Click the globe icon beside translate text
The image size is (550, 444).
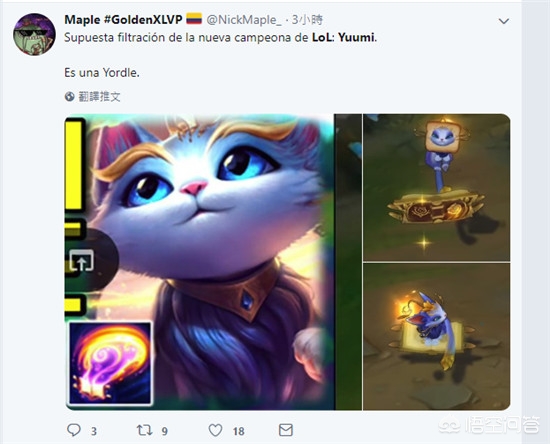click(x=69, y=96)
